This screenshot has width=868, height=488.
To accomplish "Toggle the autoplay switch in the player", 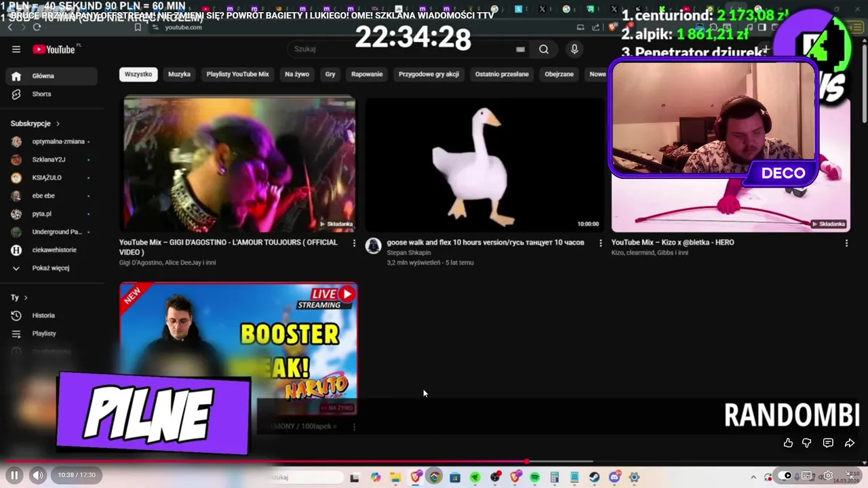I will pos(785,475).
